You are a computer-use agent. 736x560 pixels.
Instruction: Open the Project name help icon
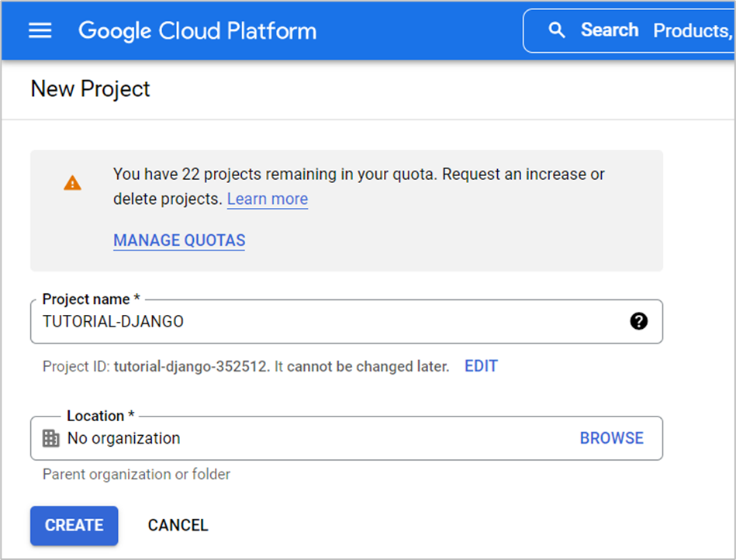[x=638, y=322]
